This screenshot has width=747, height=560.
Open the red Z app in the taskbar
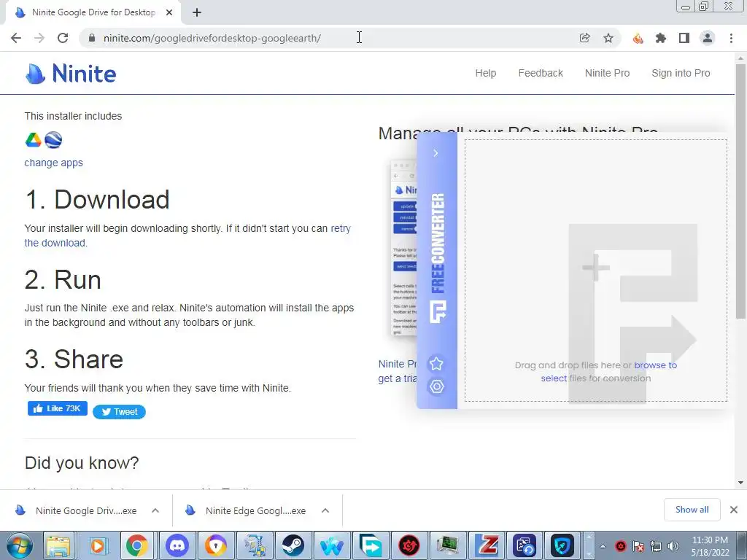click(x=487, y=545)
